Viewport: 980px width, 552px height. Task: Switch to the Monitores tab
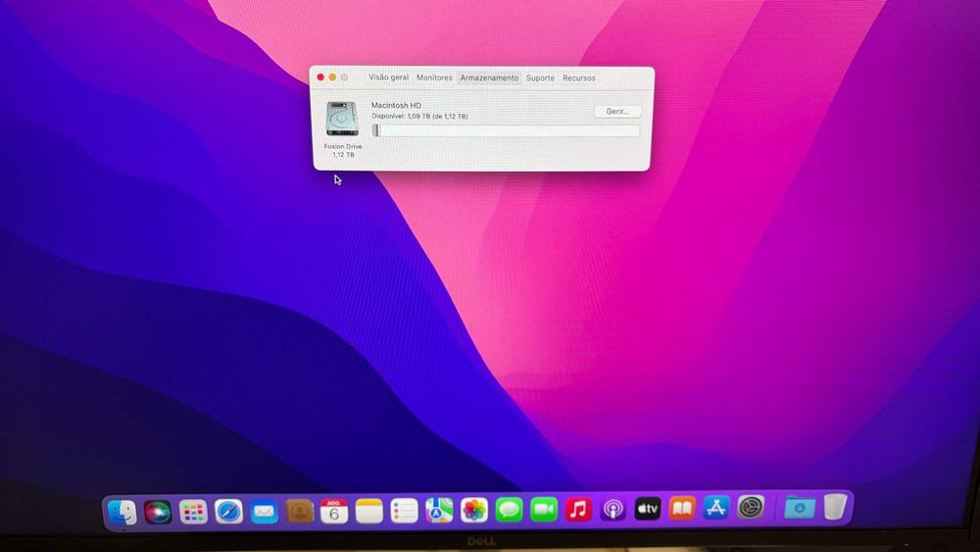[434, 78]
